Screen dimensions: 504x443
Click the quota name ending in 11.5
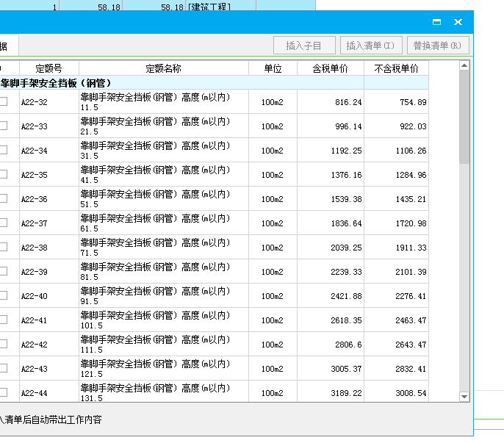click(155, 102)
